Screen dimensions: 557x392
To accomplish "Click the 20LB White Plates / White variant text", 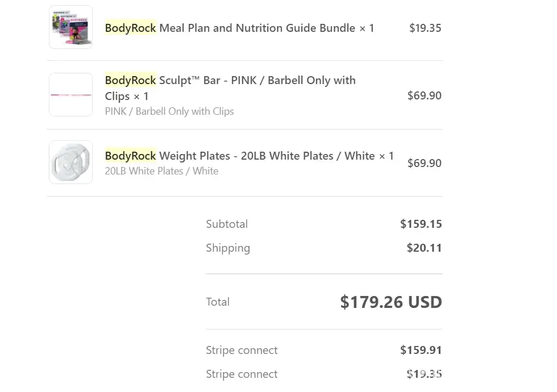I will click(161, 171).
